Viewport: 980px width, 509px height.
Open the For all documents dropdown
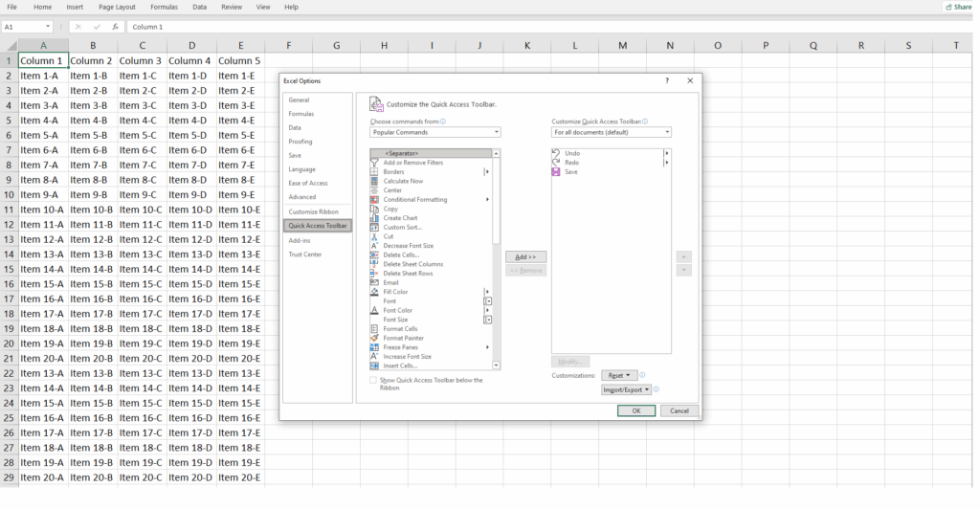612,132
